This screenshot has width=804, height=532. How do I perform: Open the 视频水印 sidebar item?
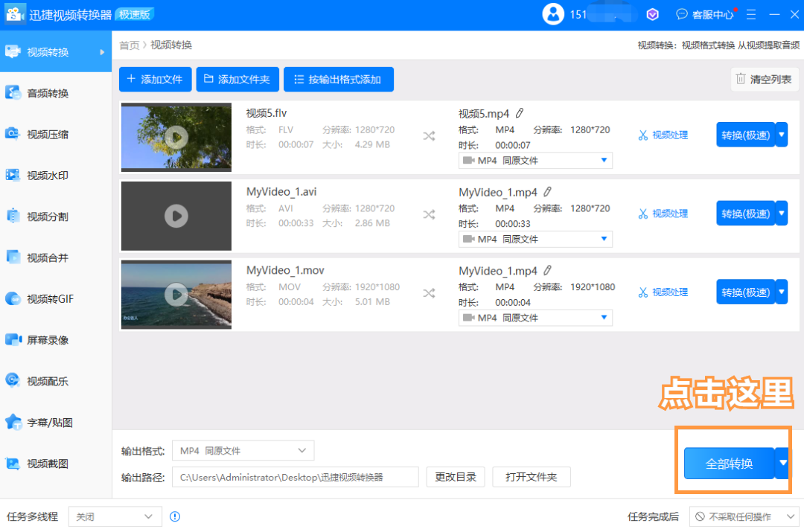click(55, 176)
